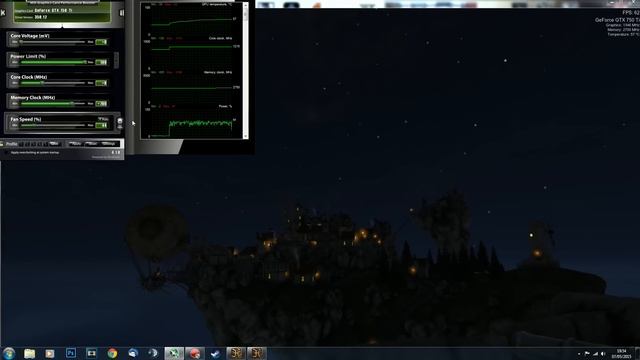
Task: Click Show Desktop strip in taskbar corner
Action: 637,353
